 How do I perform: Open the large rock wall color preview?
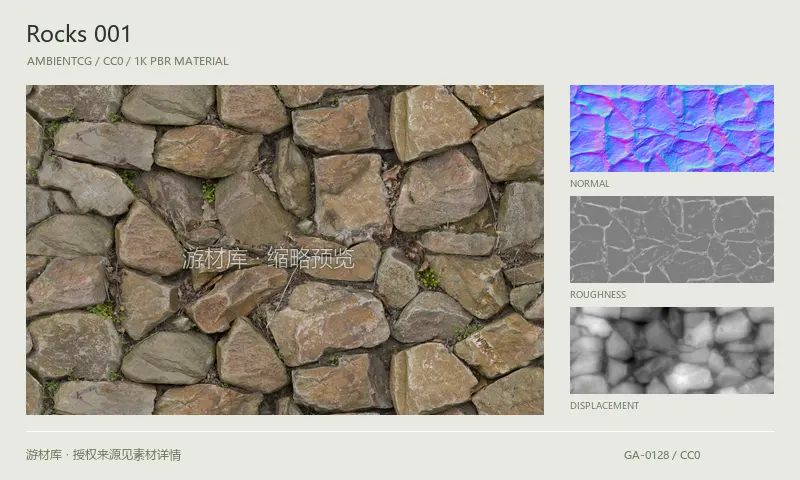(285, 249)
